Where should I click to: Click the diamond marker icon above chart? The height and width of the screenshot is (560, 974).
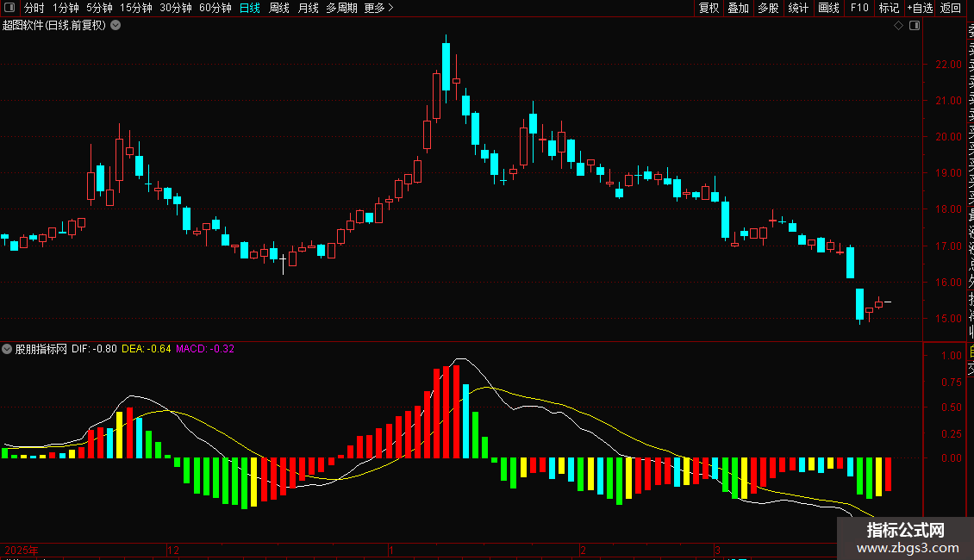tap(898, 26)
